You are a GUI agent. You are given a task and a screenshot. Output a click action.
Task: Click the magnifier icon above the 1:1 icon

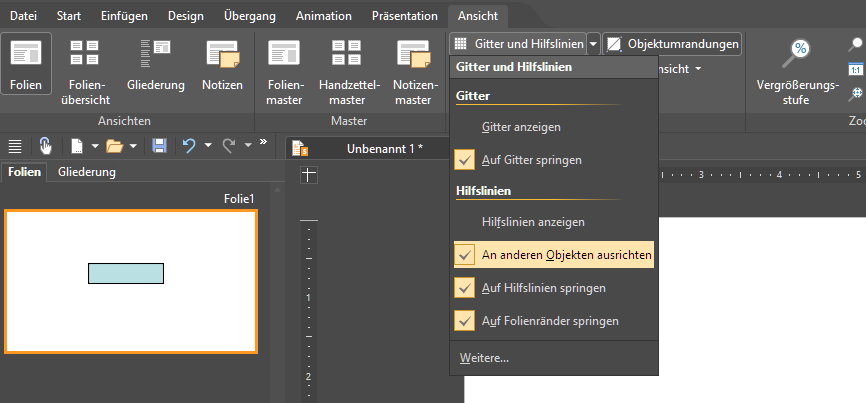pos(856,45)
